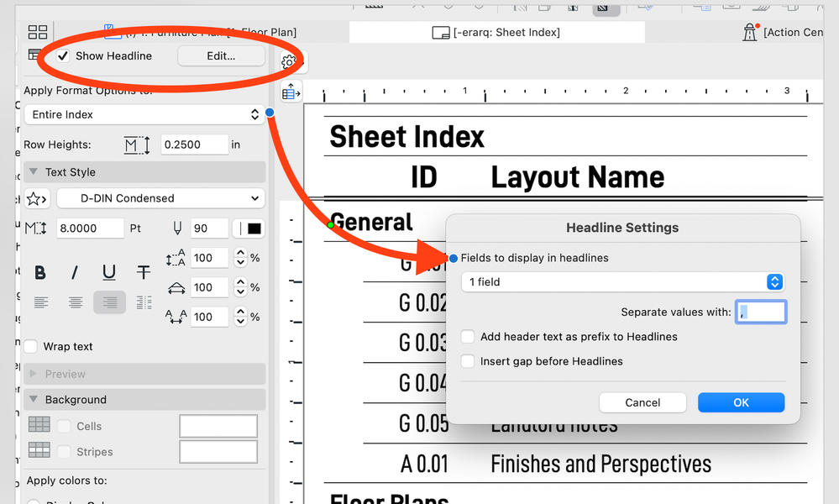Enable Insert gap before Headlines checkbox
Screen dimensions: 839x504
(468, 361)
